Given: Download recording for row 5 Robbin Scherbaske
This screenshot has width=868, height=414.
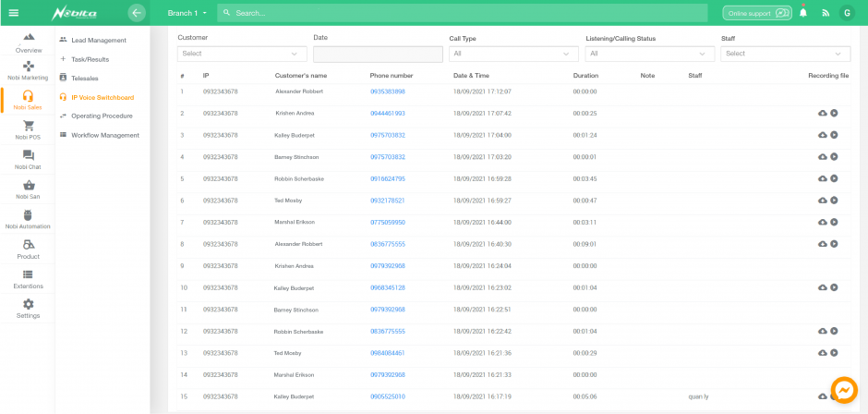Looking at the screenshot, I should point(823,178).
